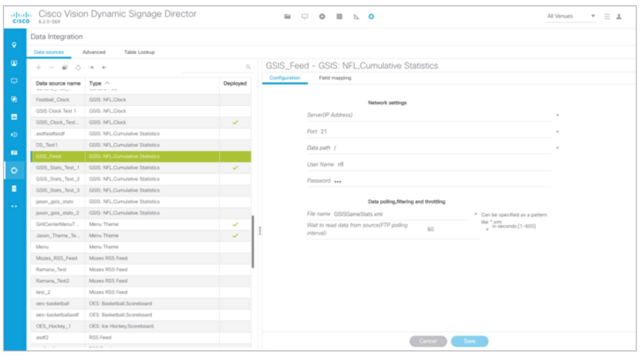Open the picture image icon in the left sidebar

point(14,117)
